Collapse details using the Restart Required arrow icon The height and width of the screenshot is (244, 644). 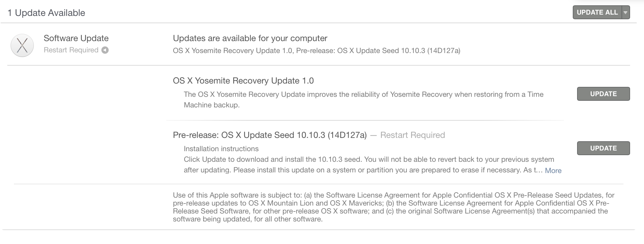pyautogui.click(x=105, y=50)
